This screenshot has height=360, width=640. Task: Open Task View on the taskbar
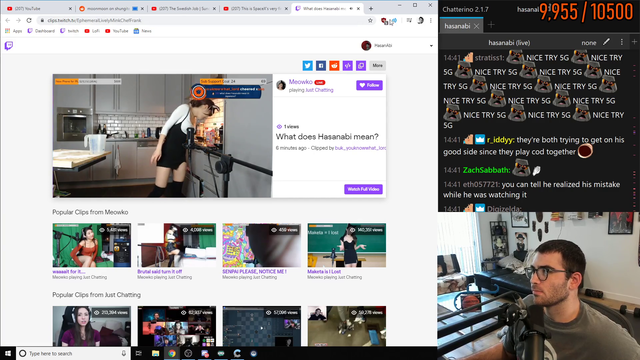tap(139, 353)
